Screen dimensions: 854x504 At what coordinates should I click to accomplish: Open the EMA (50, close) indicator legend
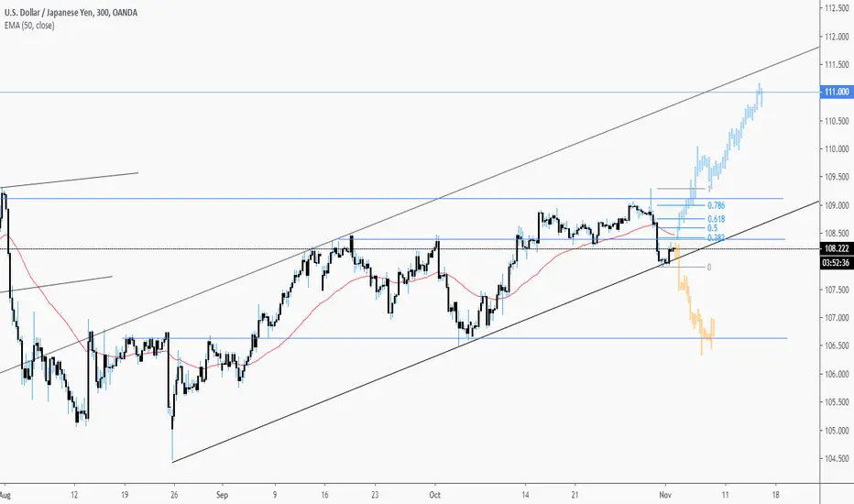pos(29,26)
